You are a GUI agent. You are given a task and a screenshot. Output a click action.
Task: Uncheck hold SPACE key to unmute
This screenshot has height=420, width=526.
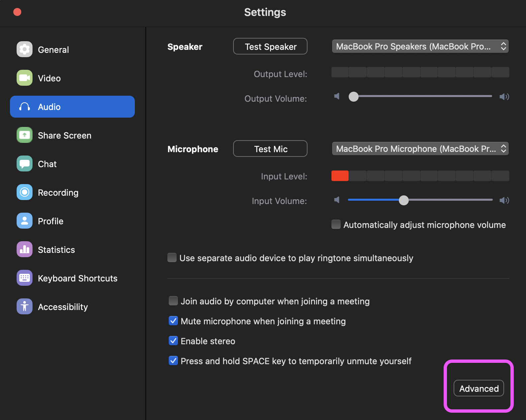click(173, 361)
